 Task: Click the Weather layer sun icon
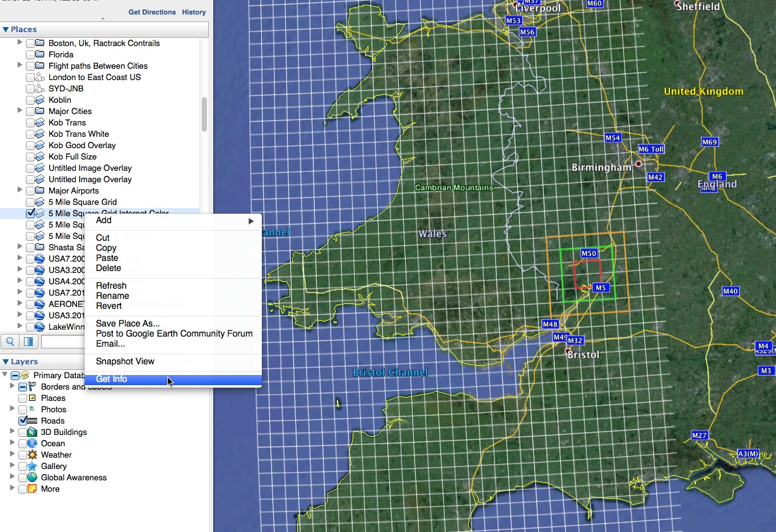[32, 454]
